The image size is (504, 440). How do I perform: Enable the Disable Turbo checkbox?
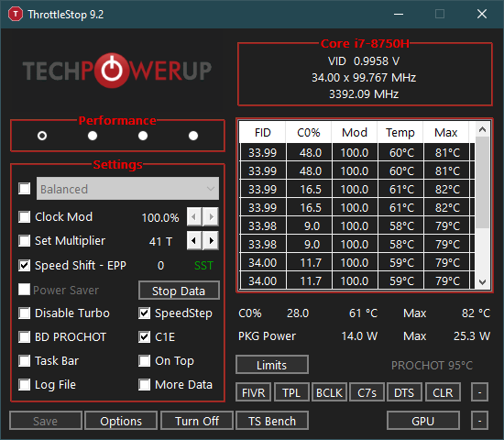(x=25, y=313)
